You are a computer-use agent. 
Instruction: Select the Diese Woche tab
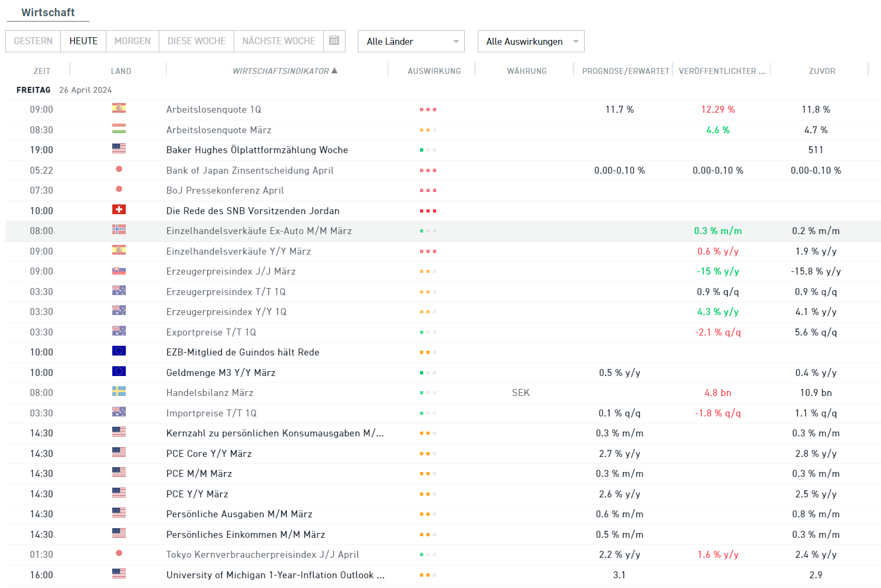pos(196,41)
